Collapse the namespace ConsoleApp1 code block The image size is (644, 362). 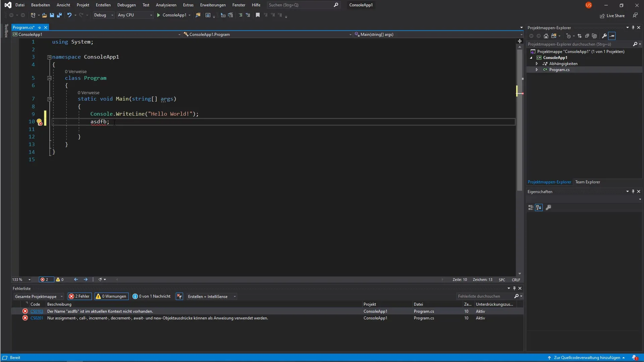point(49,57)
